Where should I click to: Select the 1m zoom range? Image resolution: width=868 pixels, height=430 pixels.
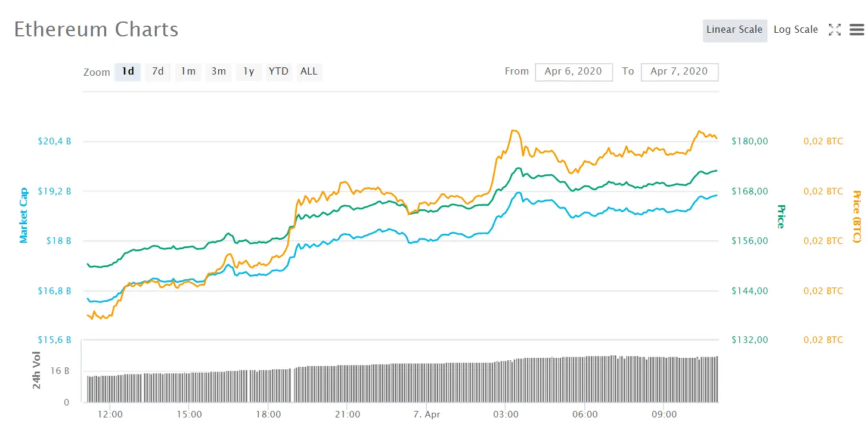(188, 72)
